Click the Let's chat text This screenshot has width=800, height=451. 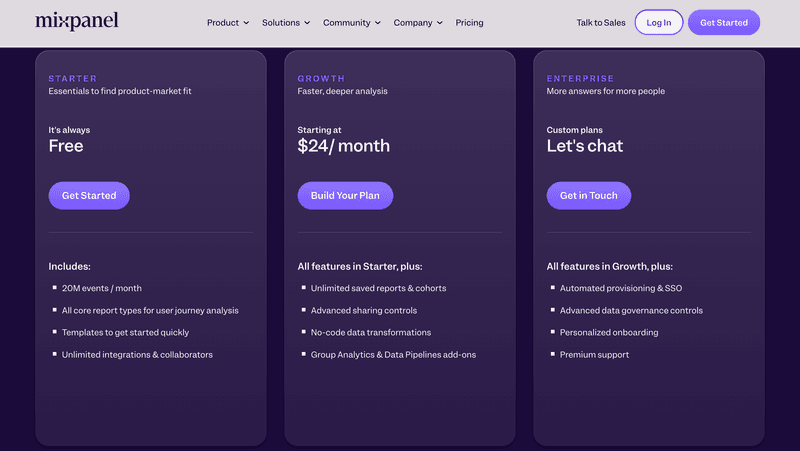[585, 146]
